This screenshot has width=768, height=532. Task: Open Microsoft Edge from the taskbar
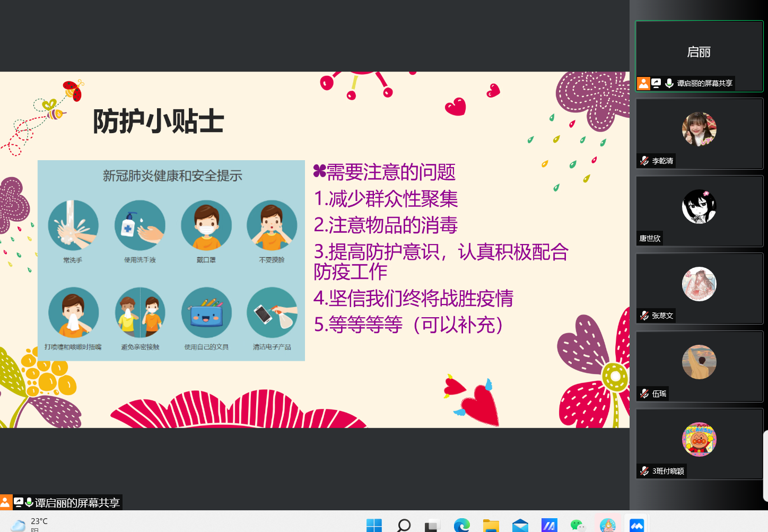(461, 525)
